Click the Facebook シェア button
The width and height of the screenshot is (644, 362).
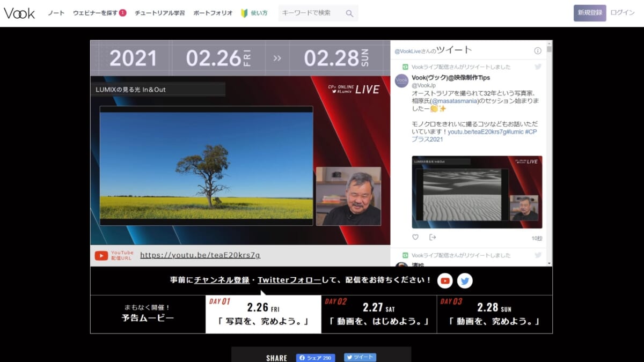[x=316, y=358]
